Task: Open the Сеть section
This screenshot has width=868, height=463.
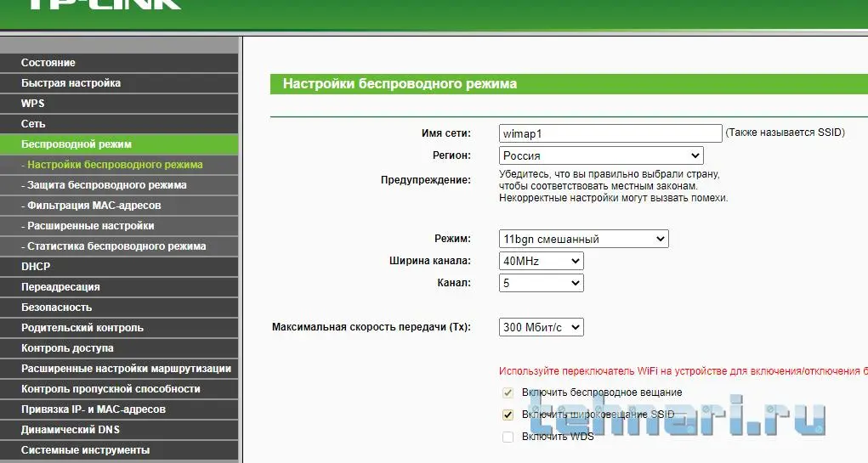Action: pyautogui.click(x=119, y=124)
